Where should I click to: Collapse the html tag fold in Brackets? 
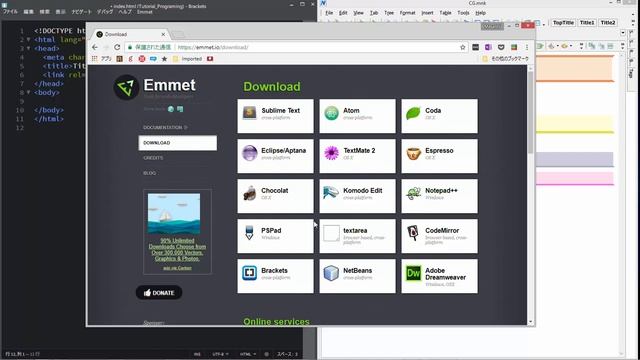28,40
